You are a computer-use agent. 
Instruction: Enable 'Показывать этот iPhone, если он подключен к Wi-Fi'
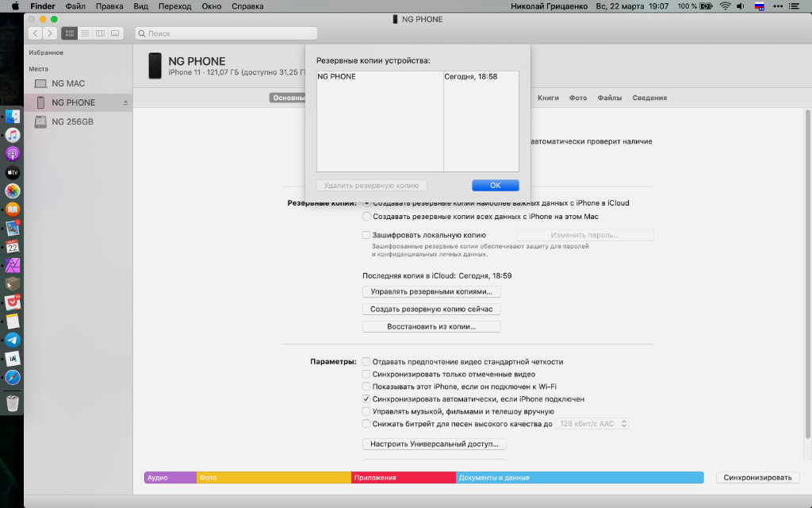tap(366, 387)
